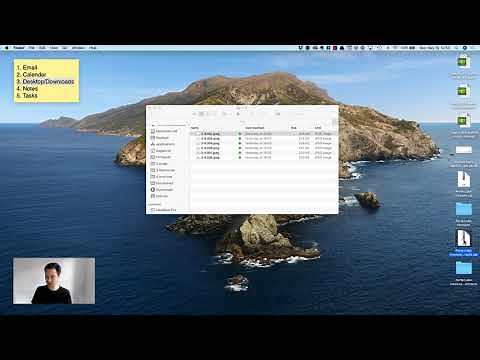
Task: Select the white image thumbnail on desktop
Action: [x=464, y=150]
